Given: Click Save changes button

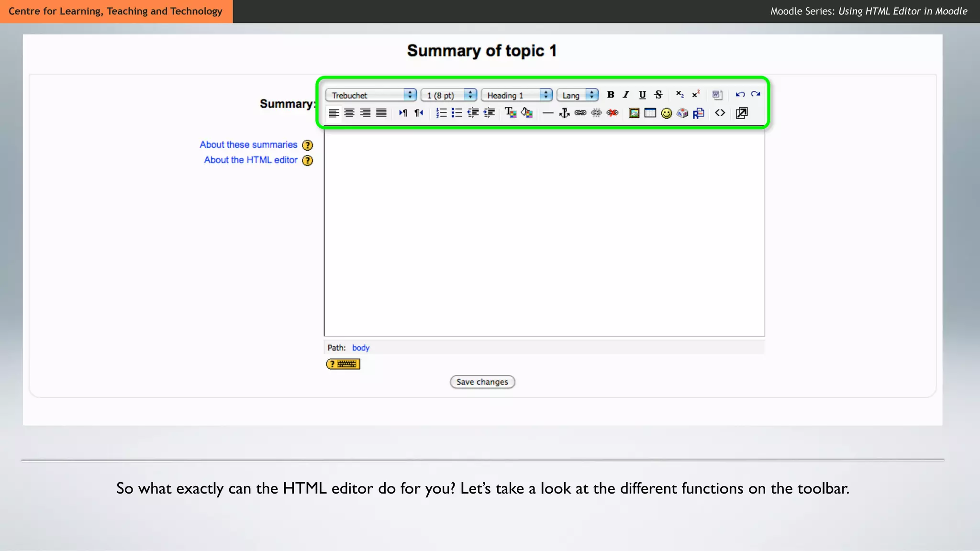Looking at the screenshot, I should [x=482, y=382].
